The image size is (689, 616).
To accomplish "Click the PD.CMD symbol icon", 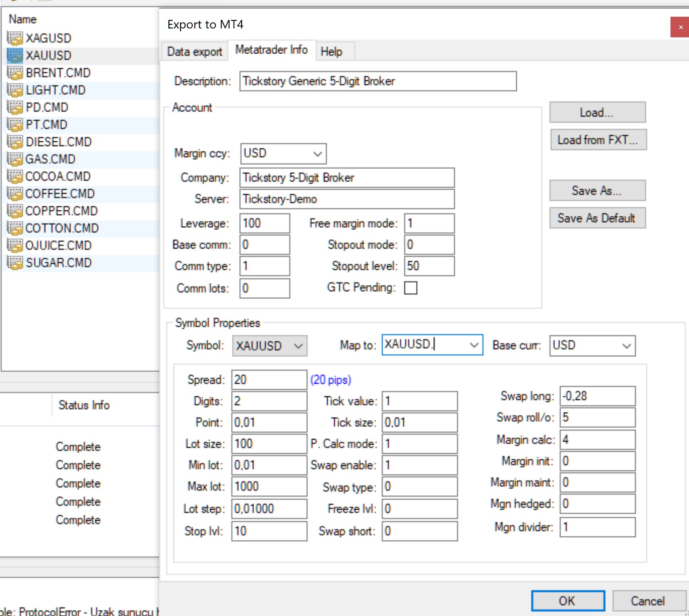I will click(x=15, y=107).
